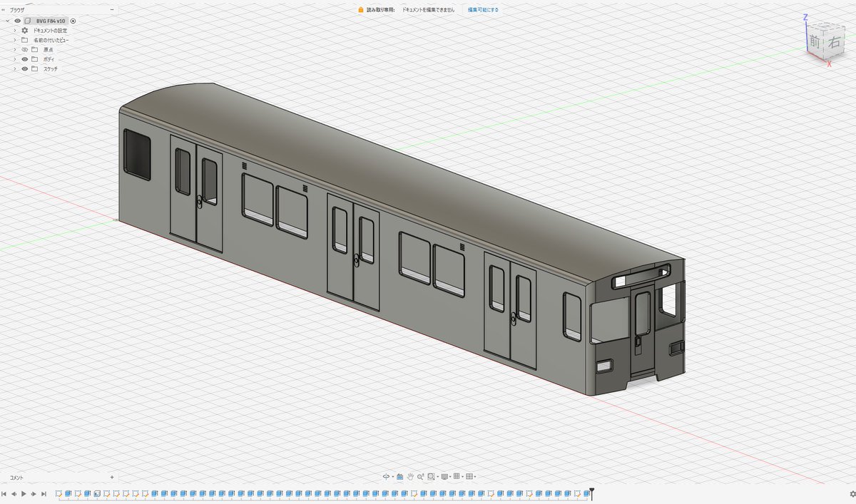Add a comment with the plus icon

112,477
